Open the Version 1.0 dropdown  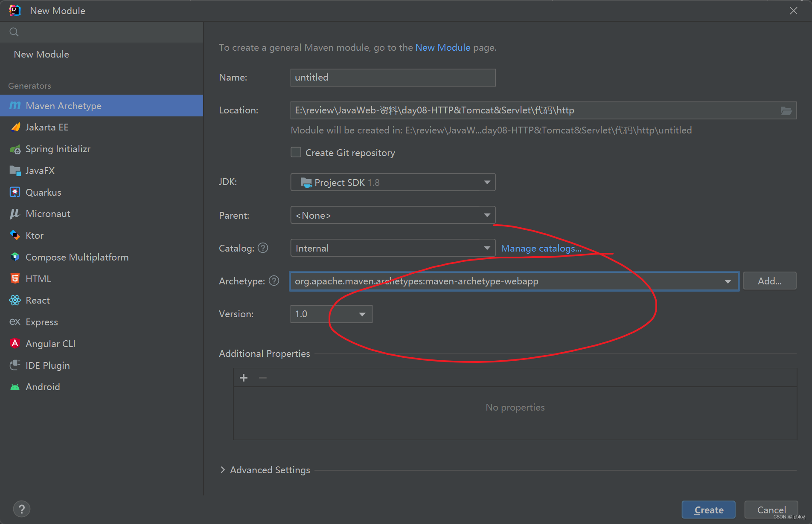tap(331, 314)
